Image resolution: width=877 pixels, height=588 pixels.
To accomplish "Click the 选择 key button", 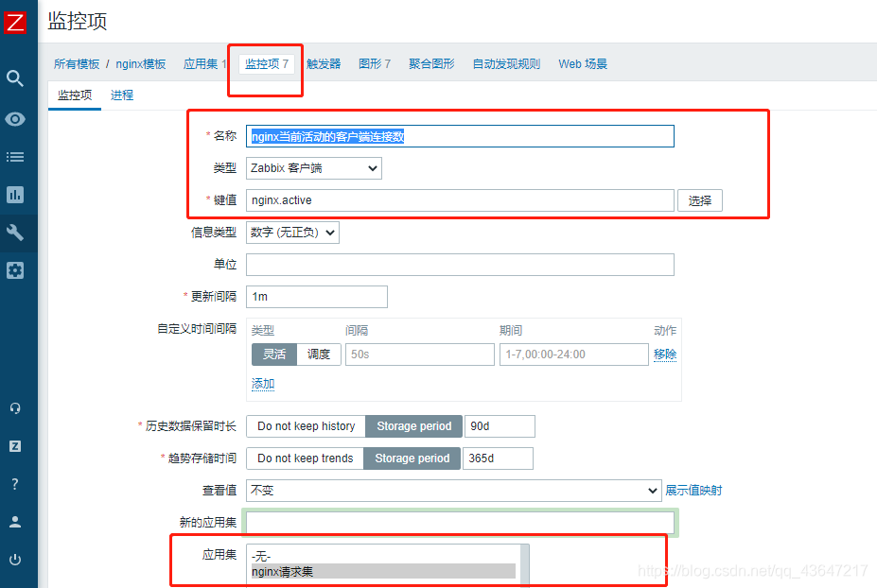I will pos(700,200).
